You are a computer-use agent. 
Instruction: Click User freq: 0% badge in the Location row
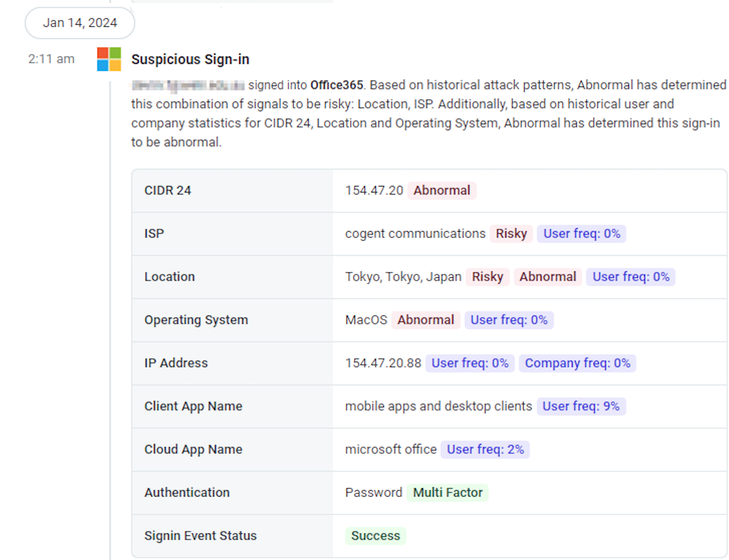(x=631, y=277)
